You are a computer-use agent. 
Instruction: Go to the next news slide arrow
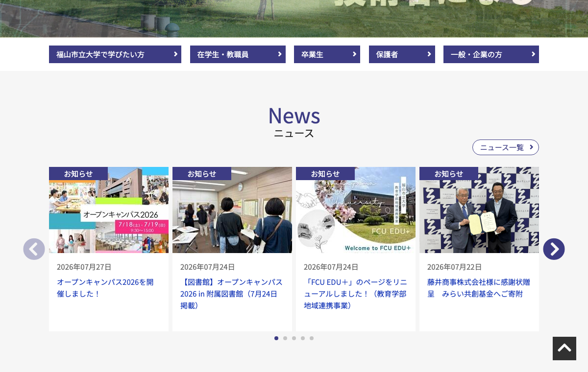tap(554, 249)
